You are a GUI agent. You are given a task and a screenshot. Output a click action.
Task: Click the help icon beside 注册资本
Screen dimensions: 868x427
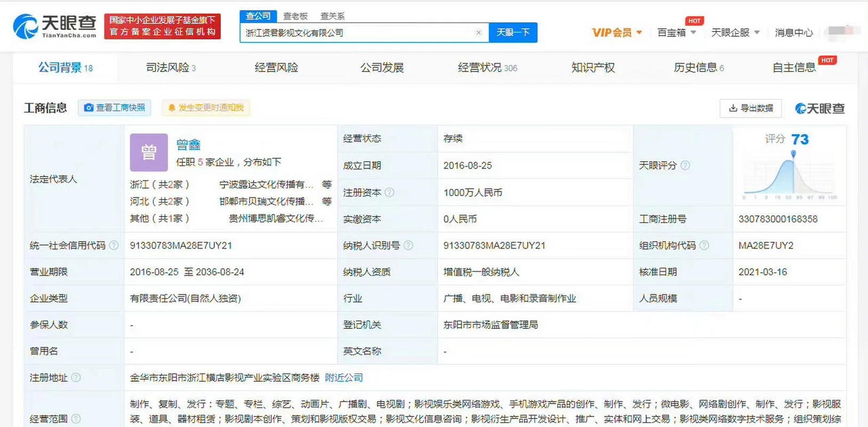pyautogui.click(x=390, y=192)
